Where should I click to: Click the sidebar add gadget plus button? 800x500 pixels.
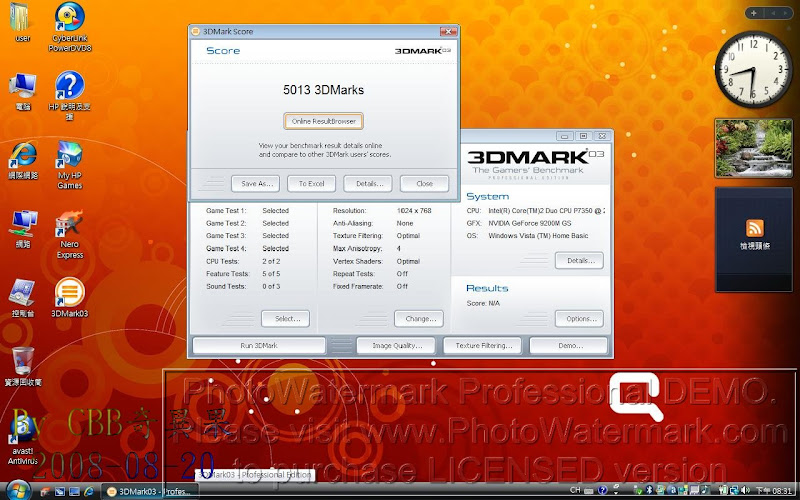754,13
